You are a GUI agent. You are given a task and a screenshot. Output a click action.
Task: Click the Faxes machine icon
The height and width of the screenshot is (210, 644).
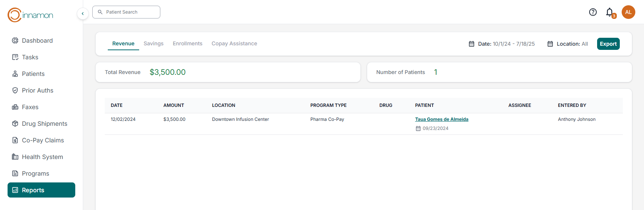point(15,107)
